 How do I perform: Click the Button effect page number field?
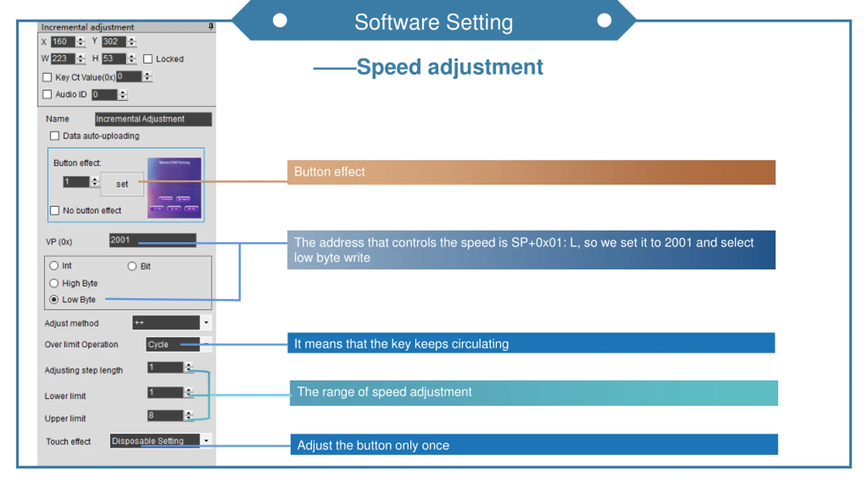tap(76, 182)
